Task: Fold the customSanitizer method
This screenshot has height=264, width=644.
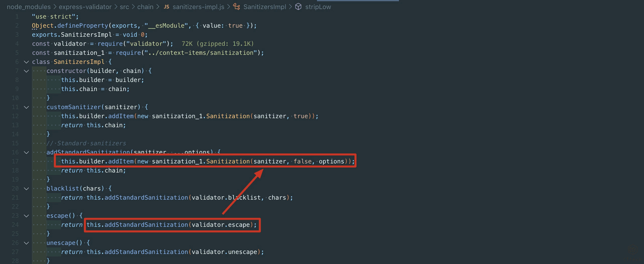Action: pyautogui.click(x=26, y=107)
